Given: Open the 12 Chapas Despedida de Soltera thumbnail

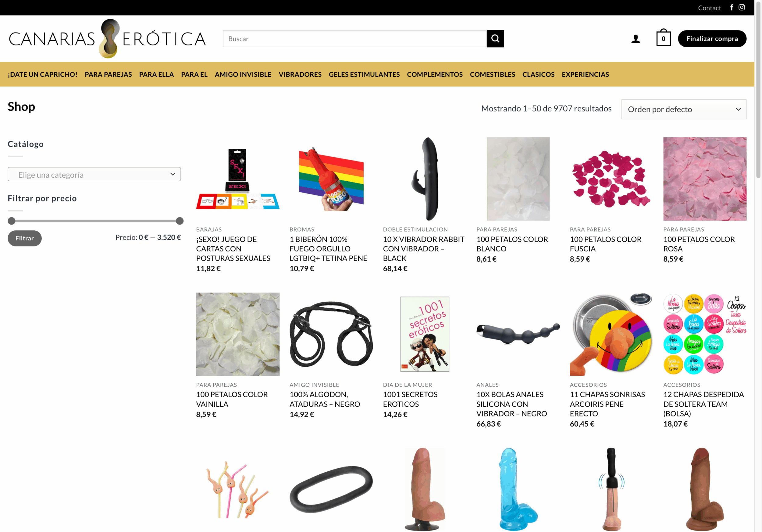Looking at the screenshot, I should click(x=705, y=334).
